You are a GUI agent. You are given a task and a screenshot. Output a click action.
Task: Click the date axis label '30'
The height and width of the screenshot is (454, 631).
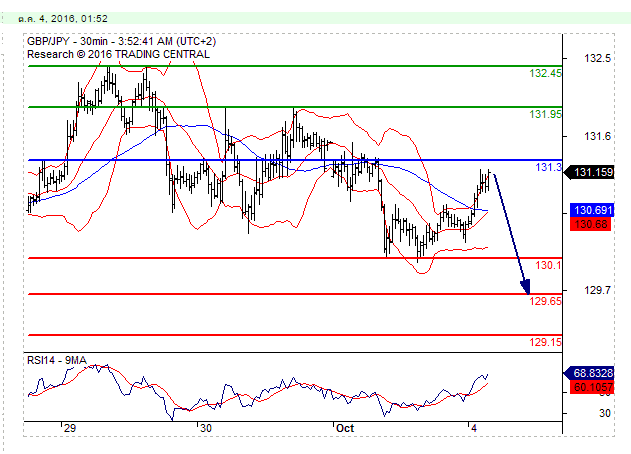coord(206,428)
